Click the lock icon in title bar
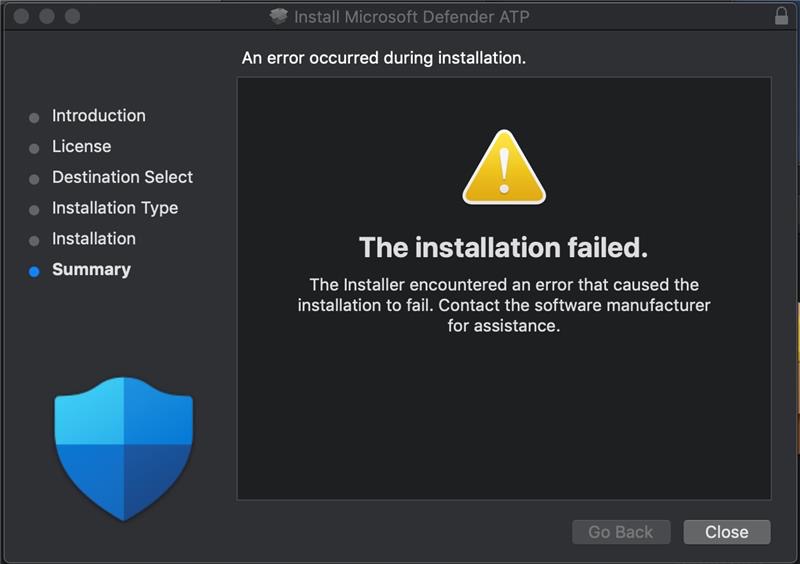The image size is (800, 564). point(781,16)
